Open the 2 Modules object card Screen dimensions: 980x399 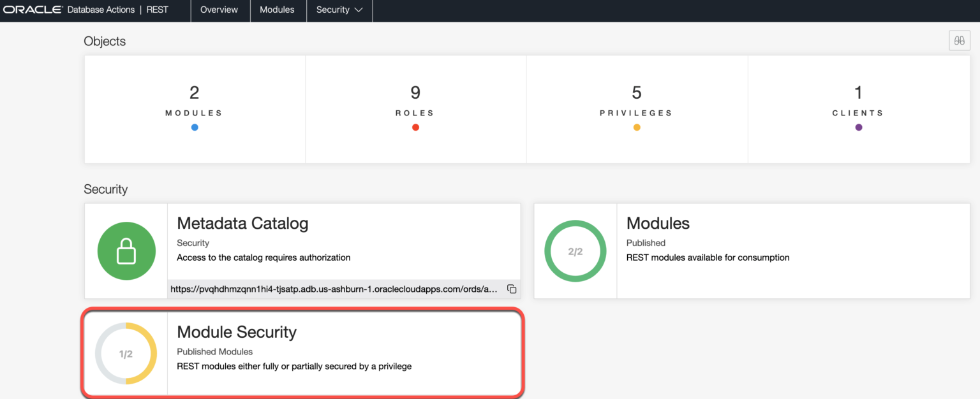click(x=195, y=109)
